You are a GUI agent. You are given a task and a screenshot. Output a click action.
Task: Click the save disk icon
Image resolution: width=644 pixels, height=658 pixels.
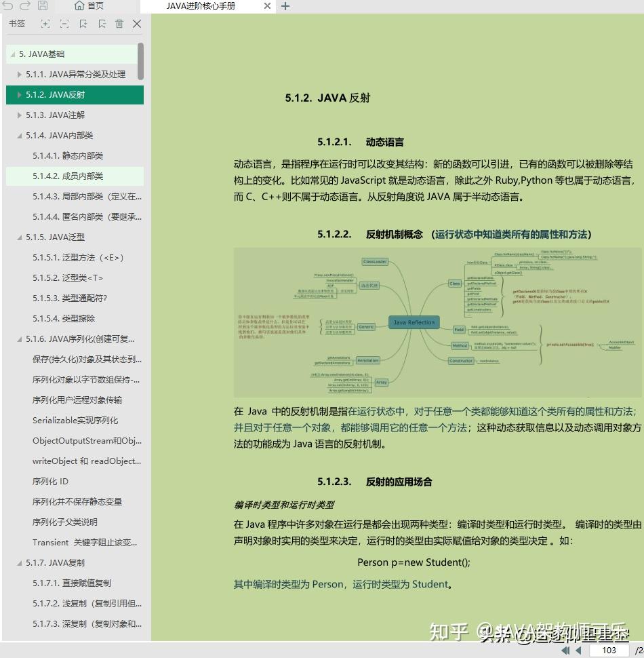(x=43, y=5)
